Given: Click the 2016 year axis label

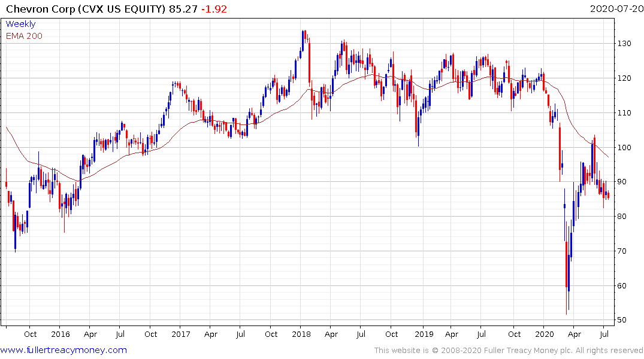Looking at the screenshot, I should 61,334.
